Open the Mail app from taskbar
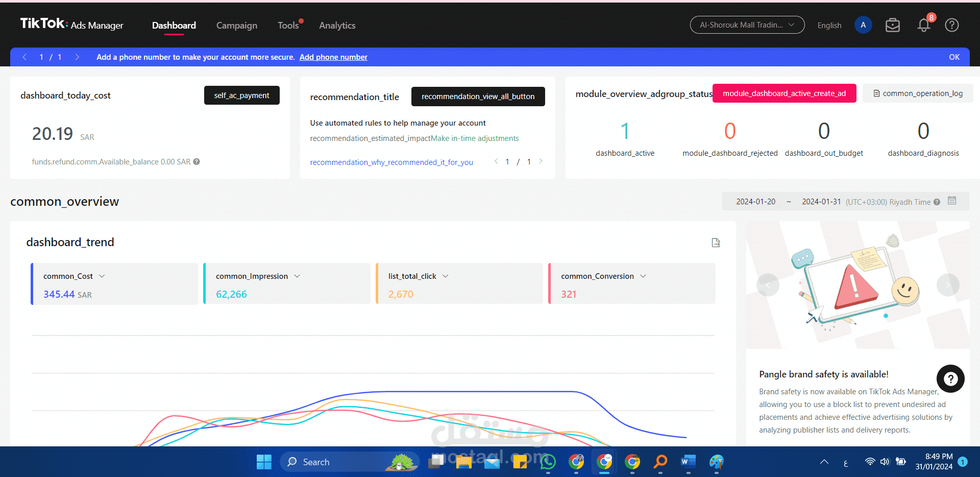 click(492, 462)
